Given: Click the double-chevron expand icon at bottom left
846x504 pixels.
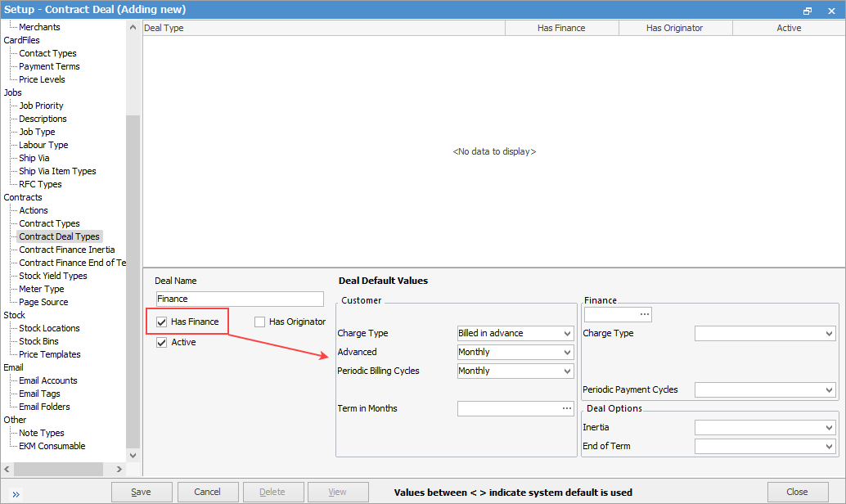Looking at the screenshot, I should tap(16, 494).
